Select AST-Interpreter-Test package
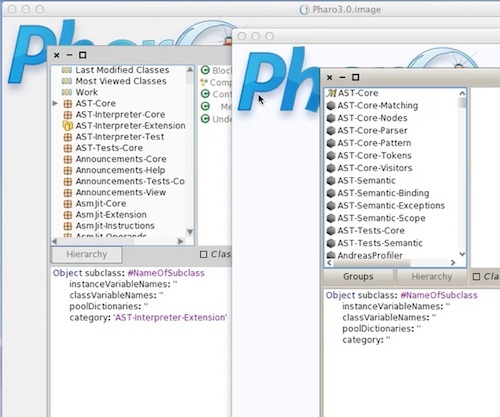The width and height of the screenshot is (500, 417). pyautogui.click(x=120, y=137)
